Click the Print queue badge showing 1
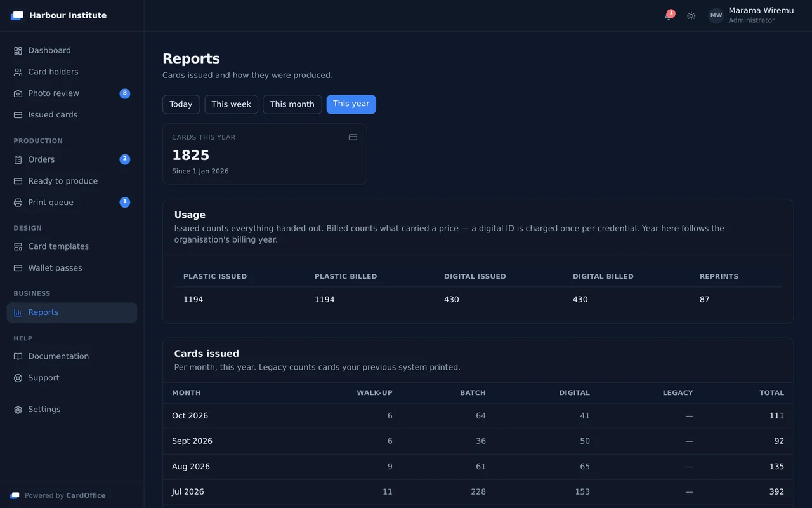The image size is (812, 508). [x=125, y=203]
